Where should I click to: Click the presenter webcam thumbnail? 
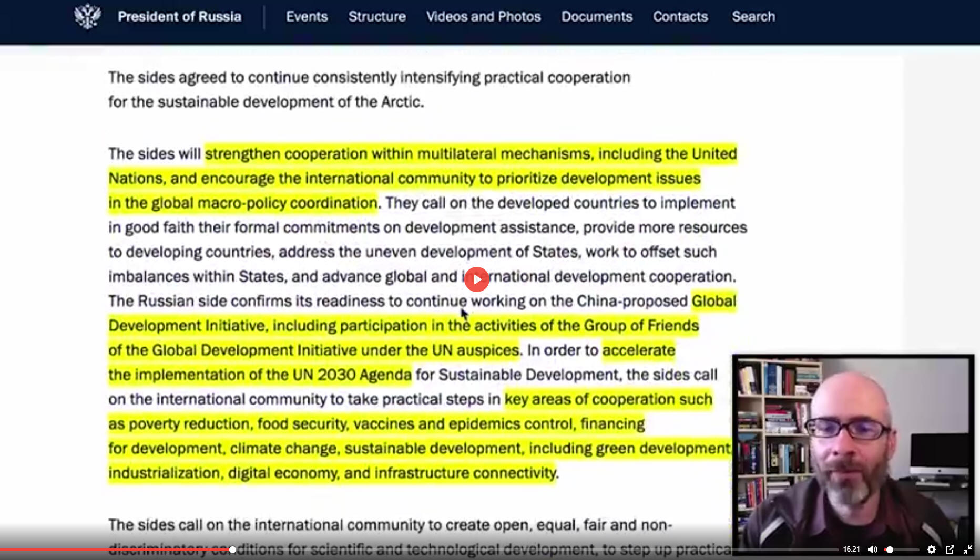tap(853, 454)
